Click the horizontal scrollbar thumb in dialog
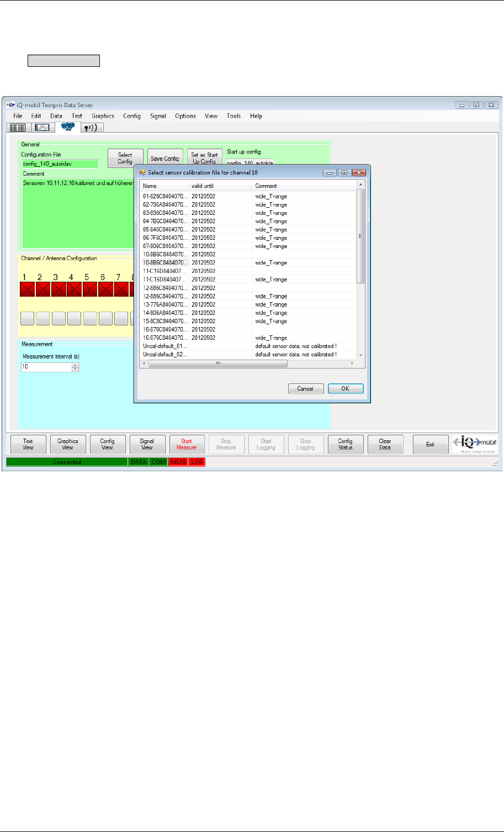 pos(218,364)
